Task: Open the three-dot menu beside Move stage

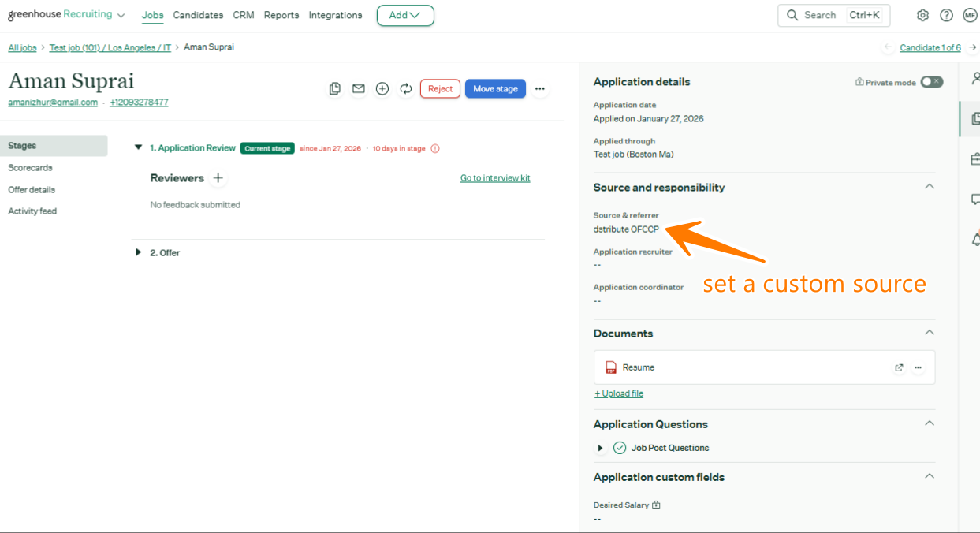Action: coord(540,89)
